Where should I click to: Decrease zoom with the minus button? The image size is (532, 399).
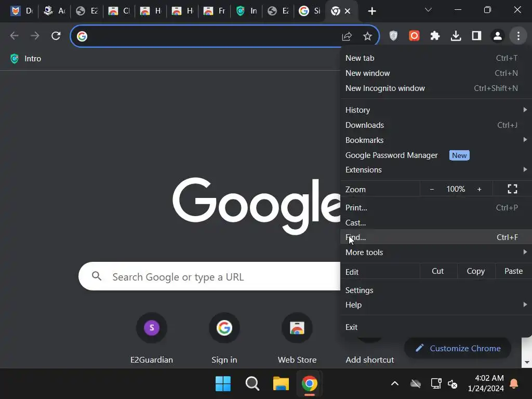432,189
